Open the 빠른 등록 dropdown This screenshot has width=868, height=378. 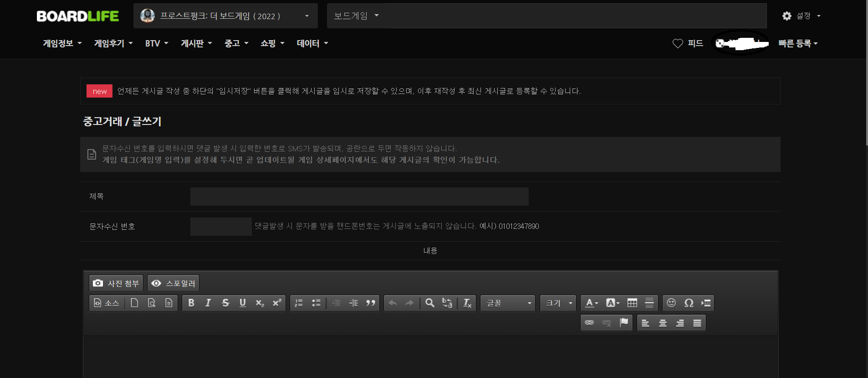click(x=798, y=43)
